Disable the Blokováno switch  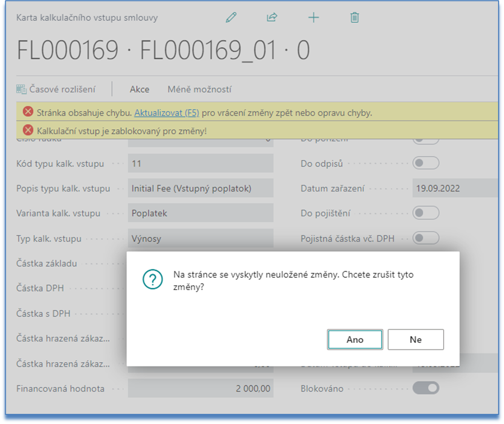point(426,388)
